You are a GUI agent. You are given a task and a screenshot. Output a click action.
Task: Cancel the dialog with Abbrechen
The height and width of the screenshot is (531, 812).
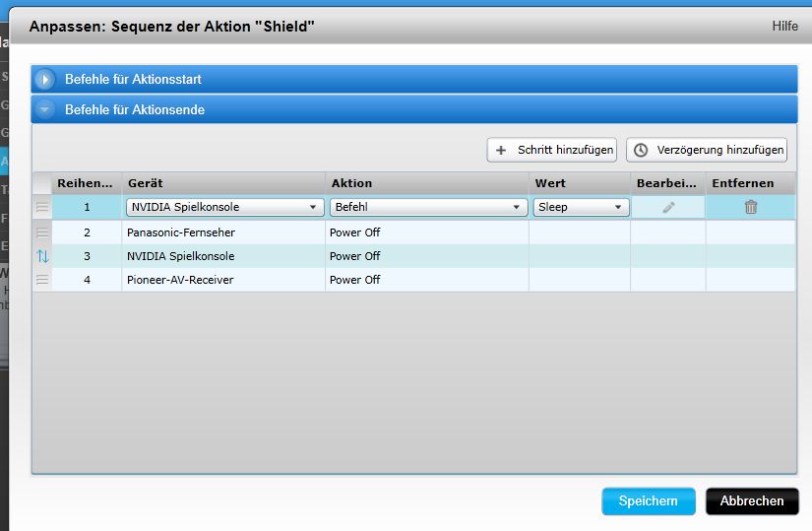click(x=752, y=500)
